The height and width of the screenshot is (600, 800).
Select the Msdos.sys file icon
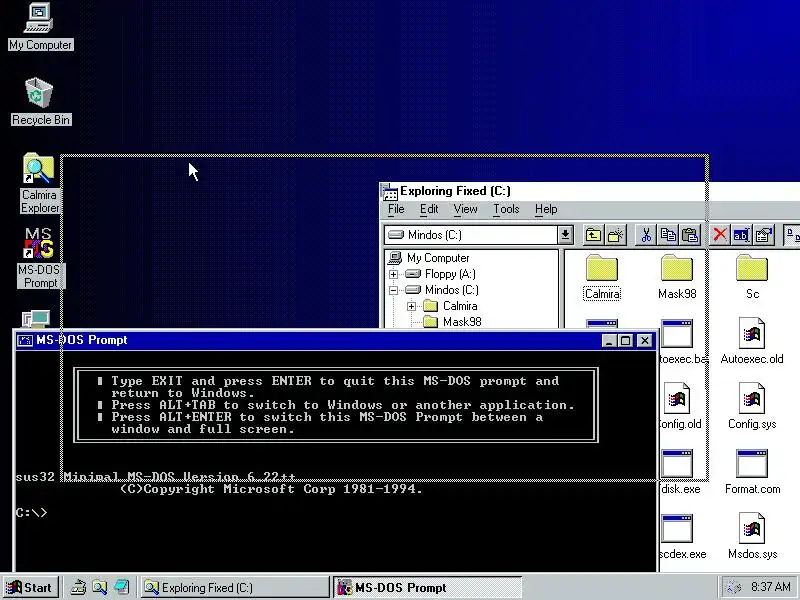coord(752,536)
